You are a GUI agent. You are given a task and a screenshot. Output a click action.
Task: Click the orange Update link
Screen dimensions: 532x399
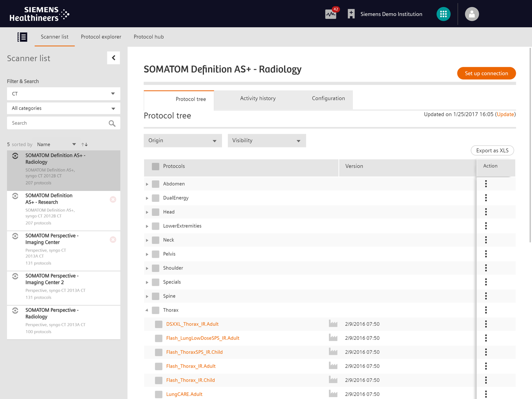pos(506,114)
